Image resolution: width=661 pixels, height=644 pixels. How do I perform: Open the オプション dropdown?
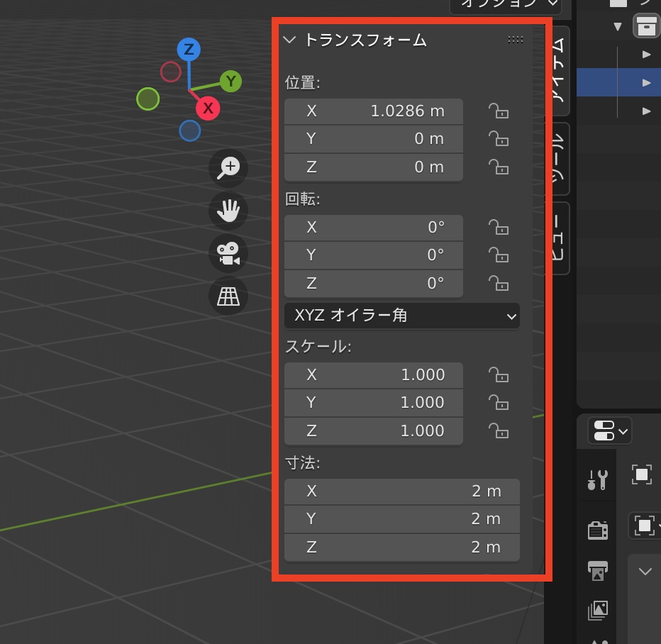[x=506, y=4]
